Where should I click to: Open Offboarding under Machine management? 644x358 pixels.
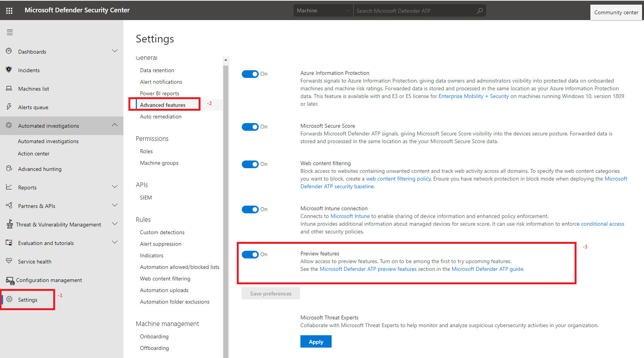[154, 348]
